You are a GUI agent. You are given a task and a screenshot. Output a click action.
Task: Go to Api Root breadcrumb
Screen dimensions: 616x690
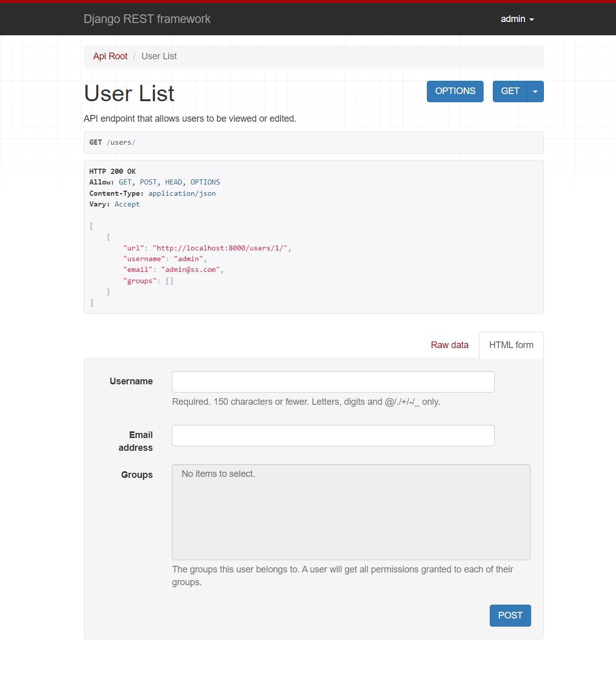point(110,56)
